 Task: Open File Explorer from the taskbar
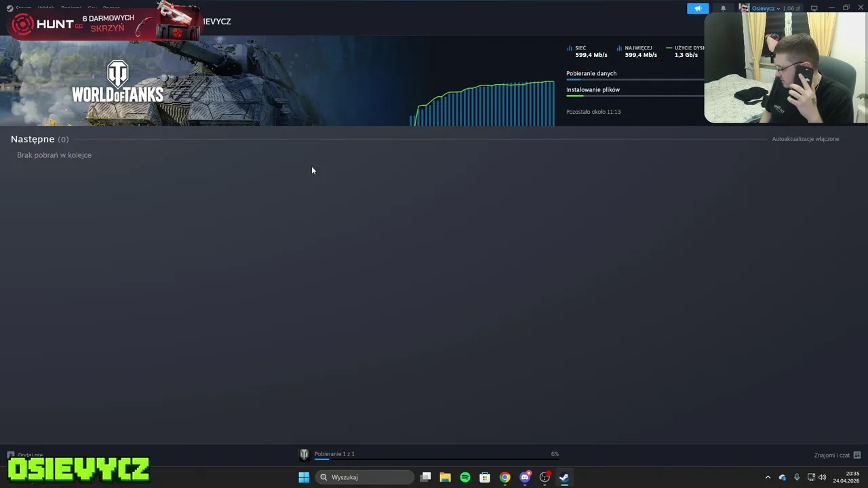[445, 477]
